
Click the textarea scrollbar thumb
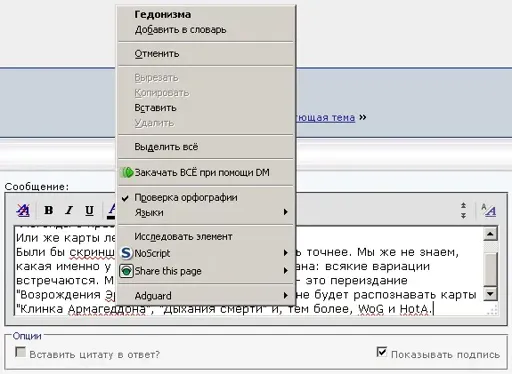490,268
